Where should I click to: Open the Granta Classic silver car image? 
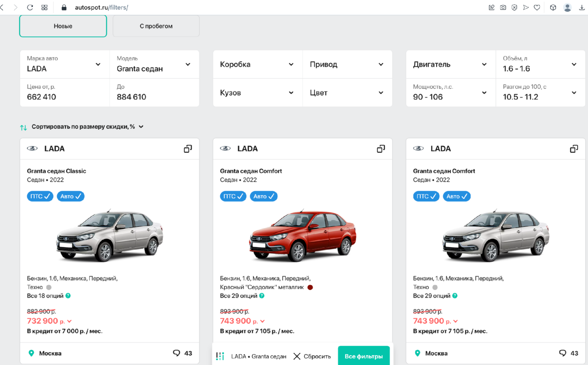110,236
